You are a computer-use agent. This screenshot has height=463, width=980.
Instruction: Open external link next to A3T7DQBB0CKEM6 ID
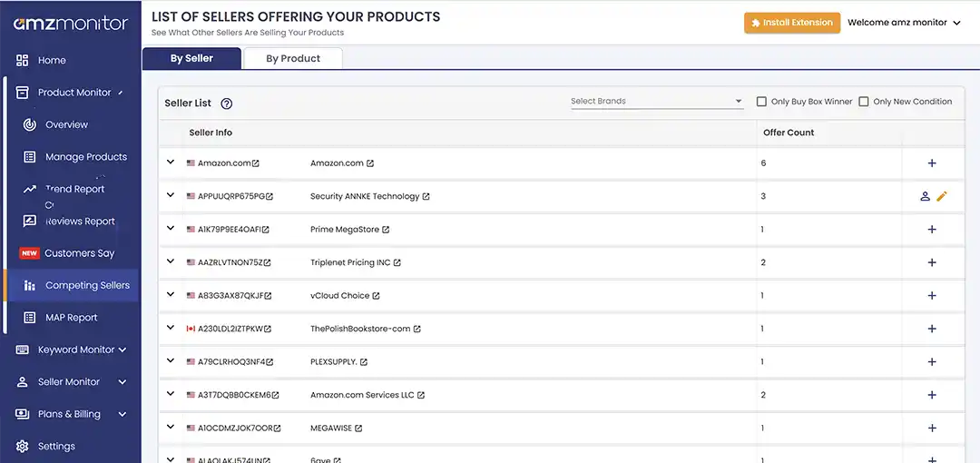point(276,396)
